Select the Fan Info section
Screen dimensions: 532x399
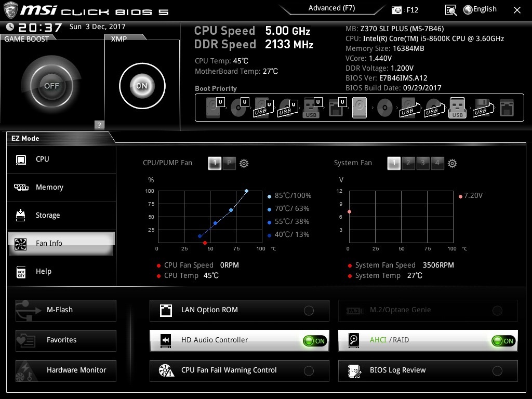click(x=61, y=244)
